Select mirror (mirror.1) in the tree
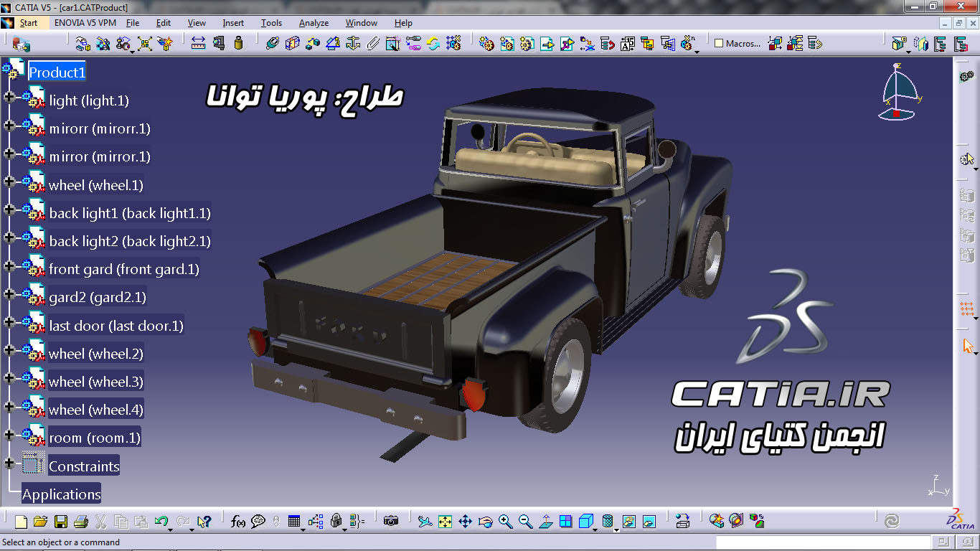The height and width of the screenshot is (551, 980). point(100,156)
